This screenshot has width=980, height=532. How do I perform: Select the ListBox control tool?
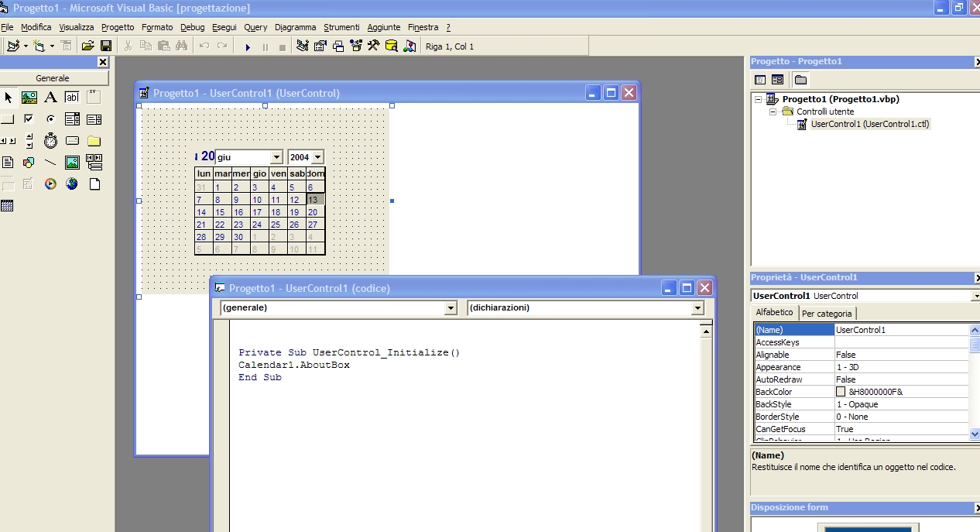(x=94, y=119)
